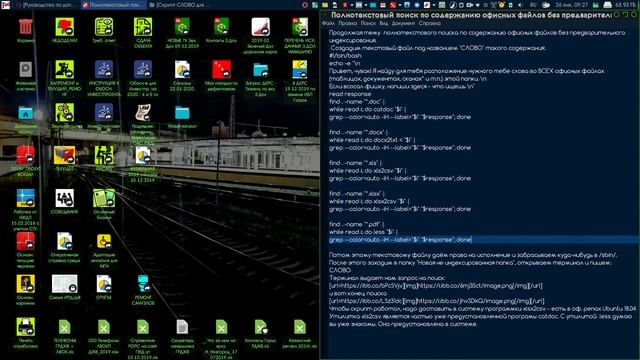
Task: Open the Мои поездки по дефектовкам shortcut
Action: 221,70
